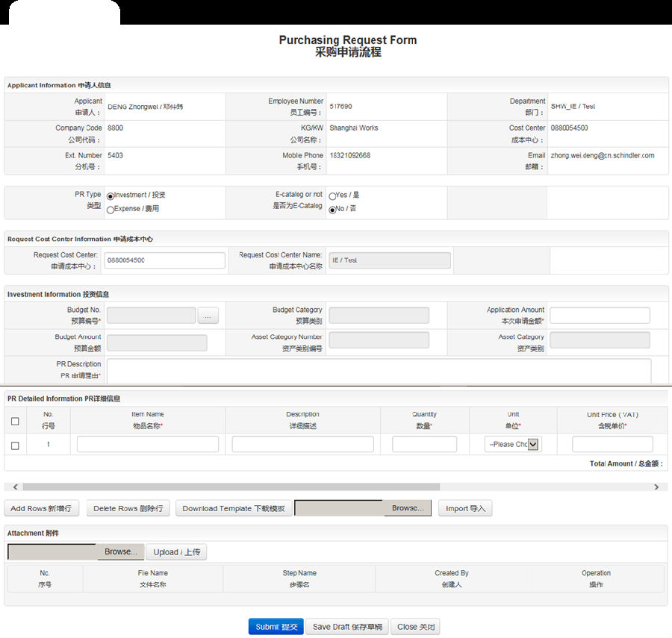Tick the header select-all checkbox in PR details

tap(15, 421)
